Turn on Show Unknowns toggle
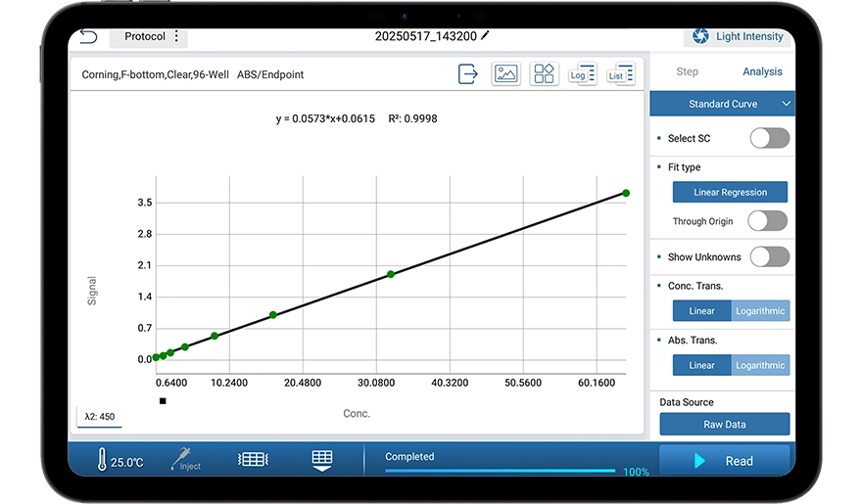This screenshot has height=504, width=862. pos(769,257)
